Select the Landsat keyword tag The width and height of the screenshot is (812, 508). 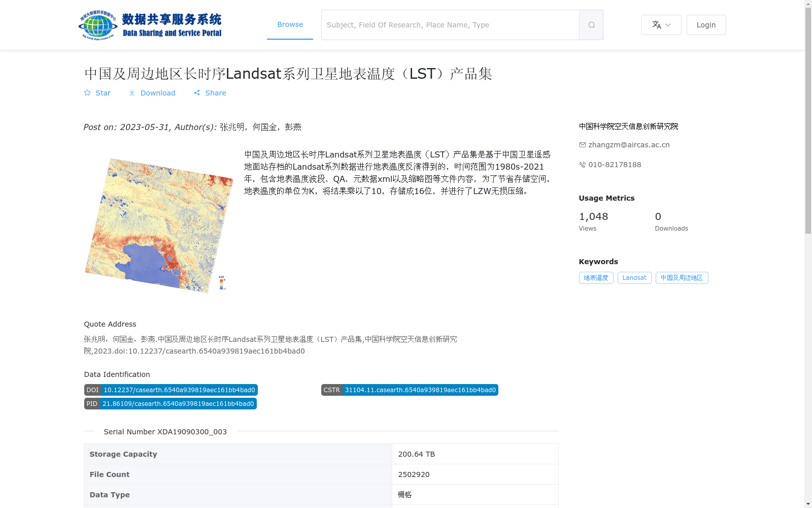tap(634, 278)
